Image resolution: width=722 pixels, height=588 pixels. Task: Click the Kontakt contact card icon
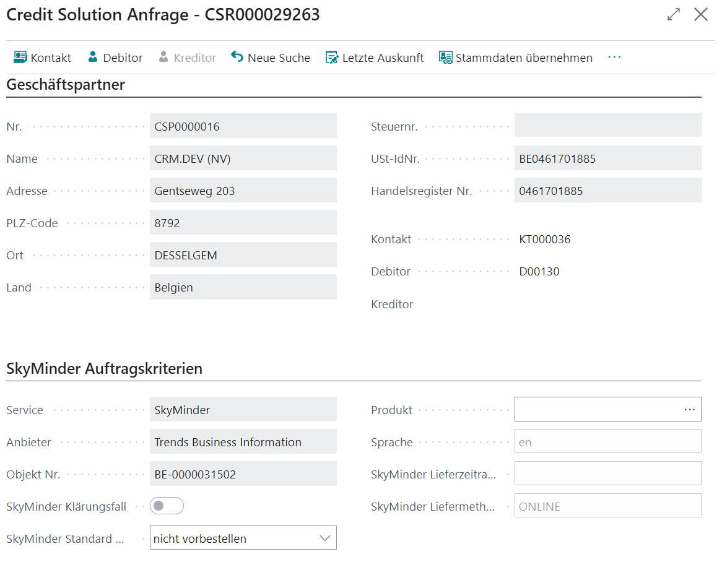tap(19, 57)
